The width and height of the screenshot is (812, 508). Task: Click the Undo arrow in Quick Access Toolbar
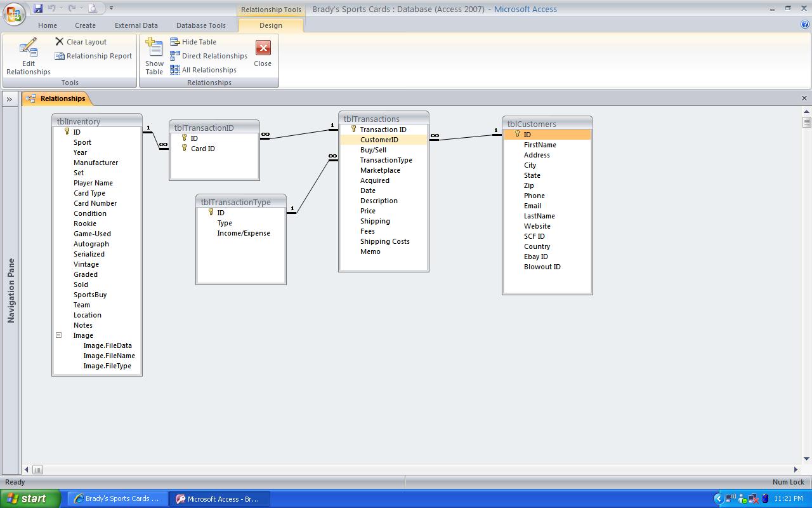click(52, 8)
